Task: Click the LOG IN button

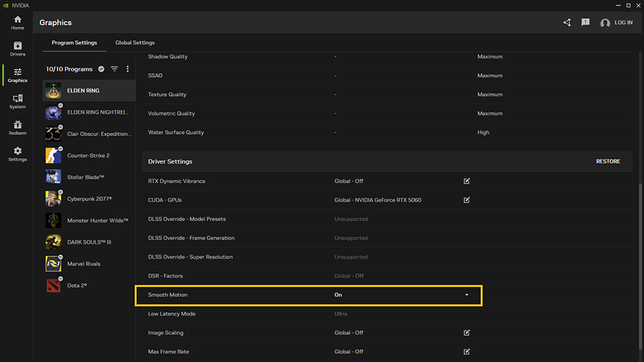Action: 616,23
